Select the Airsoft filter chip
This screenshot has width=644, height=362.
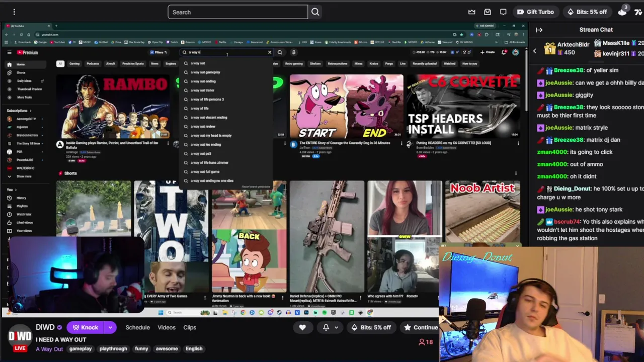tap(111, 64)
